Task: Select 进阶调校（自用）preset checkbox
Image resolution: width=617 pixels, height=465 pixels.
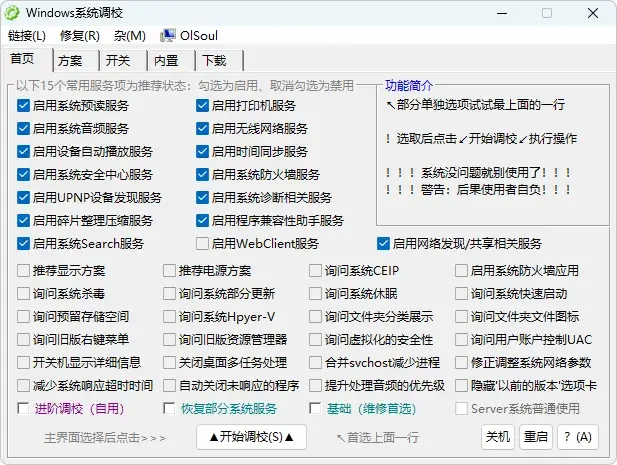Action: (x=23, y=409)
